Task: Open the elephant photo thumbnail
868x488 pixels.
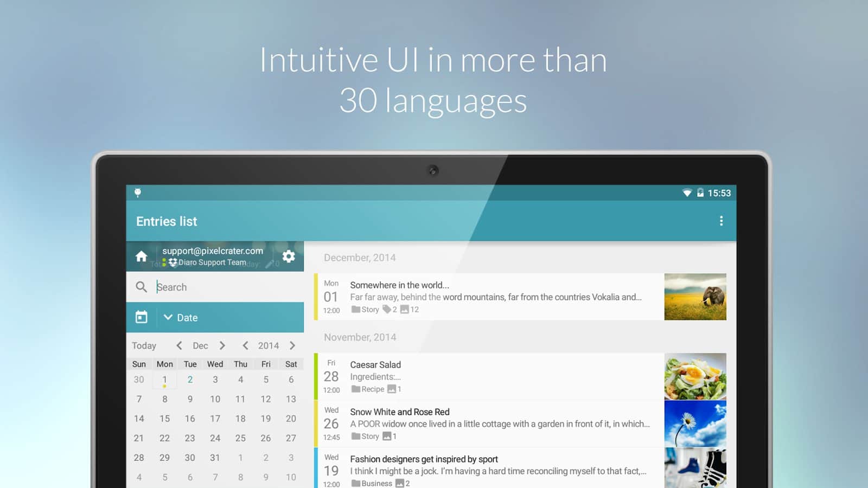Action: pos(695,297)
